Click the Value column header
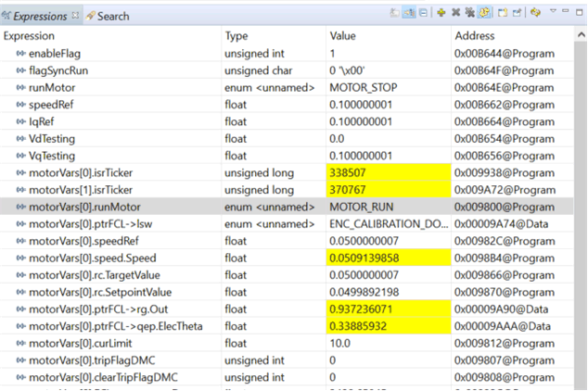This screenshot has width=588, height=391. click(343, 35)
